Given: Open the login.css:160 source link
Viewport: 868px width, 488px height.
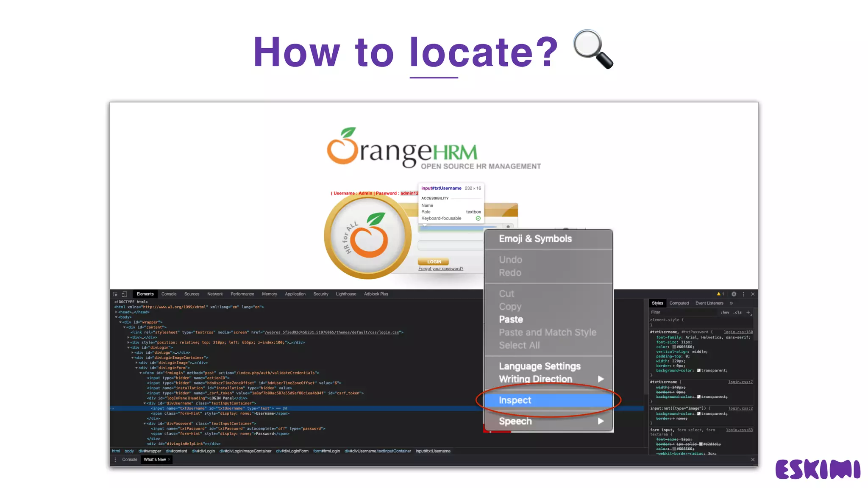Looking at the screenshot, I should 738,332.
